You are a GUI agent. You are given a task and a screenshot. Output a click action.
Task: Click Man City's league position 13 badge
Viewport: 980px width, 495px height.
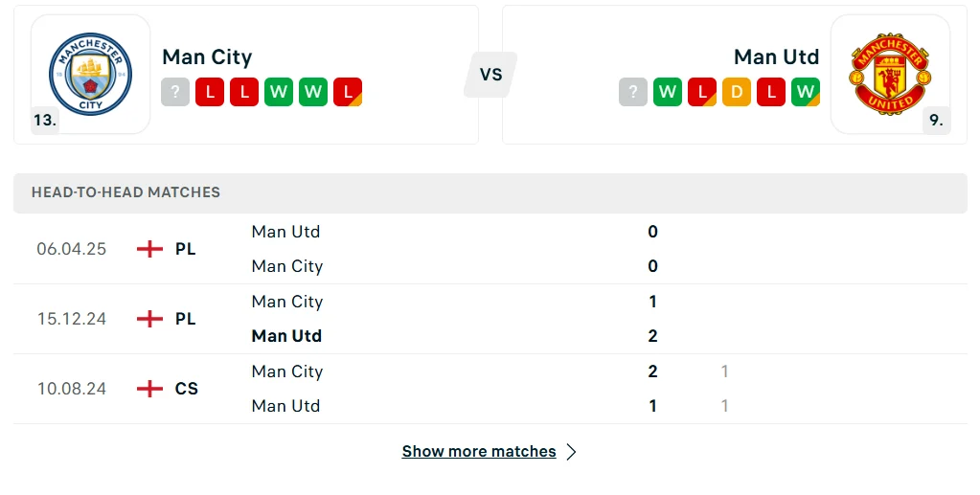pos(45,121)
